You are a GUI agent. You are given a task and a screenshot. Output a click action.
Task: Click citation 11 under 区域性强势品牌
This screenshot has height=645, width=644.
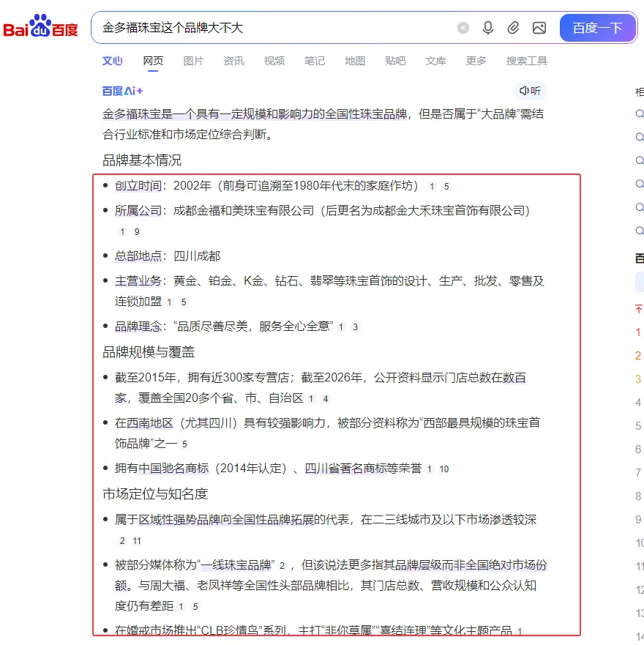[x=137, y=541]
